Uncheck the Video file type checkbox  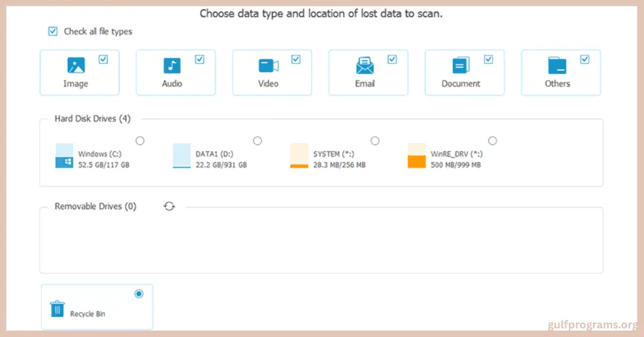tap(296, 60)
